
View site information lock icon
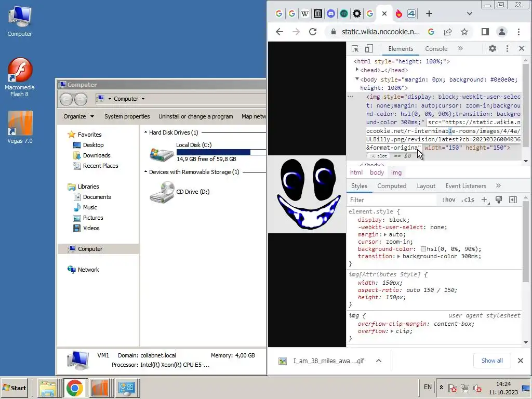click(333, 32)
